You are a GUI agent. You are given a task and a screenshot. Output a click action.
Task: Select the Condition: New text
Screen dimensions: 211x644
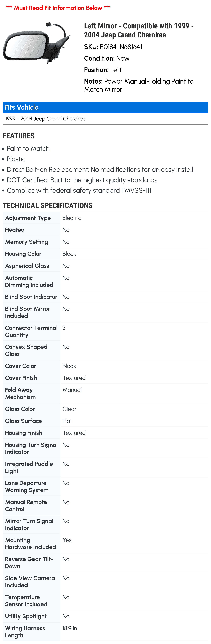107,58
